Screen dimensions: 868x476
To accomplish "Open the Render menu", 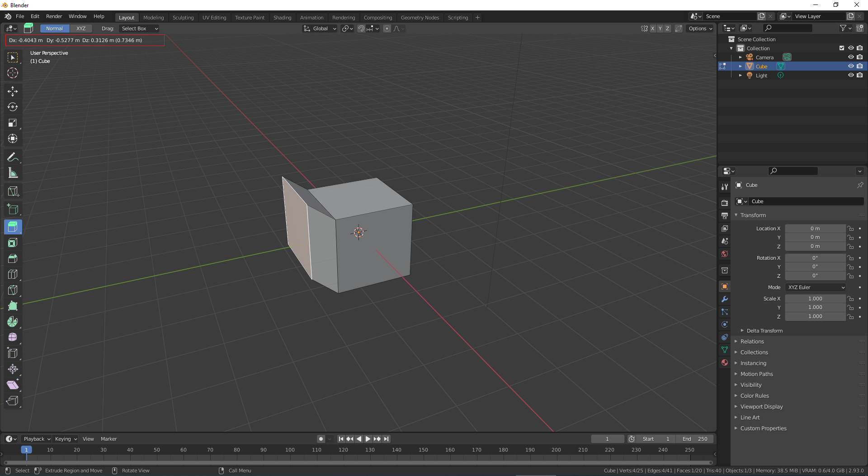I will 54,16.
